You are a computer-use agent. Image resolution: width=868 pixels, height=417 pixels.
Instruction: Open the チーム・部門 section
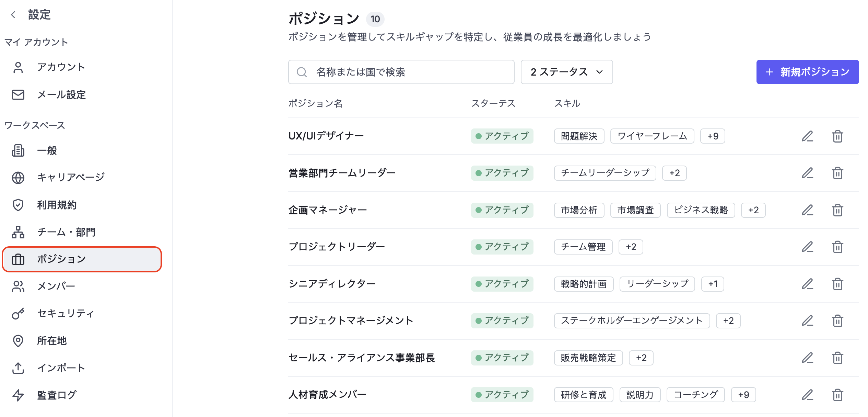pos(66,232)
